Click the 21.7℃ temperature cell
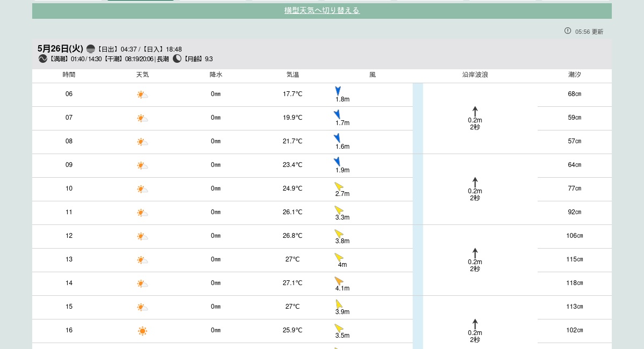Screen dimensions: 644x349 pos(292,141)
